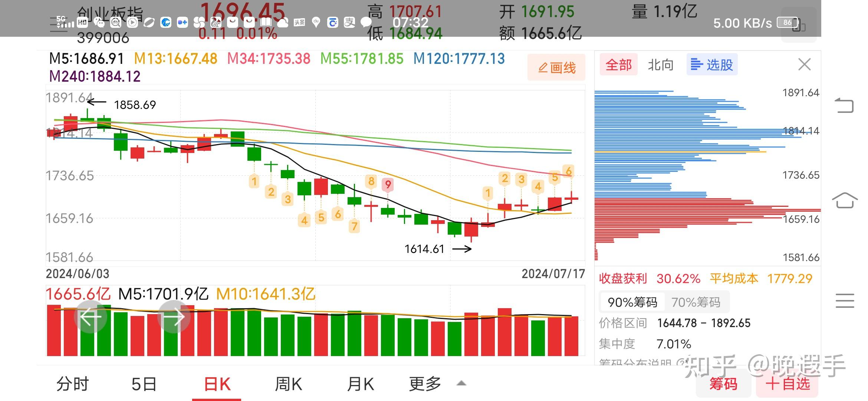Tap the Alipay notification icon in status bar
Screen dimensions: 868x401
click(x=349, y=23)
